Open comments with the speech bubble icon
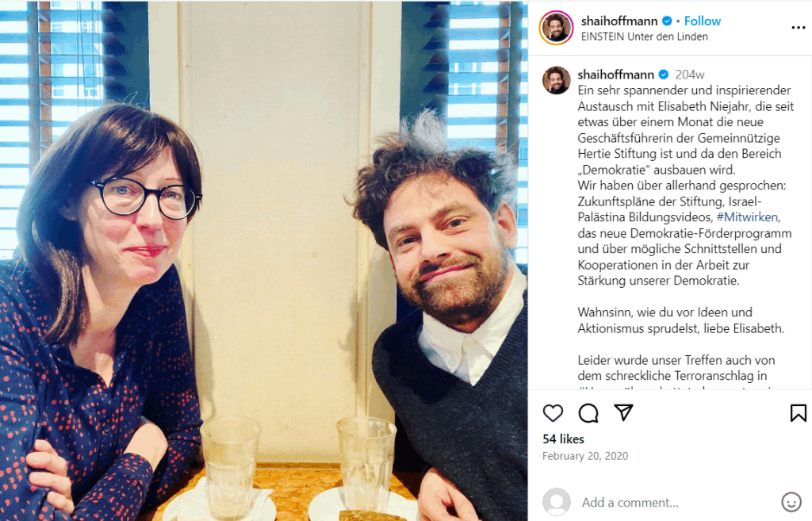Image resolution: width=812 pixels, height=521 pixels. pyautogui.click(x=588, y=413)
